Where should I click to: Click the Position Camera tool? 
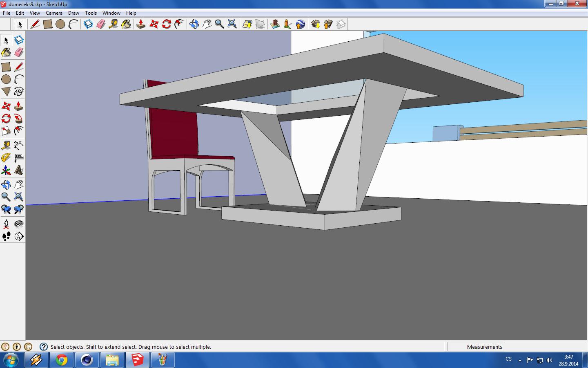click(6, 224)
